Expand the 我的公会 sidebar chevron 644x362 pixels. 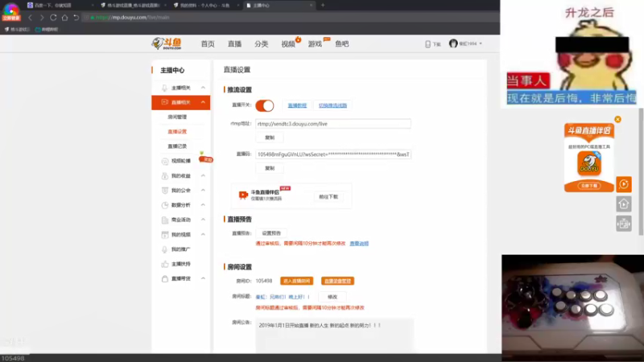click(203, 191)
